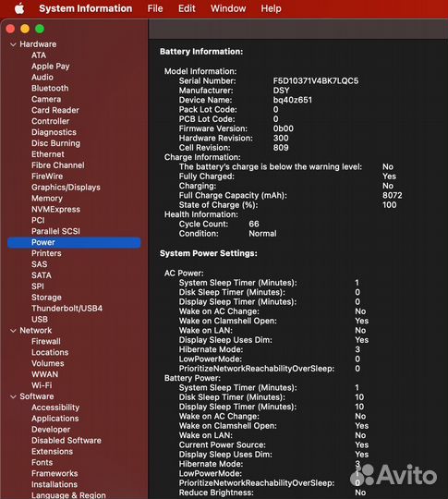Viewport: 448px width, 499px height.
Task: Select Graphics/Displays in the sidebar
Action: click(66, 188)
